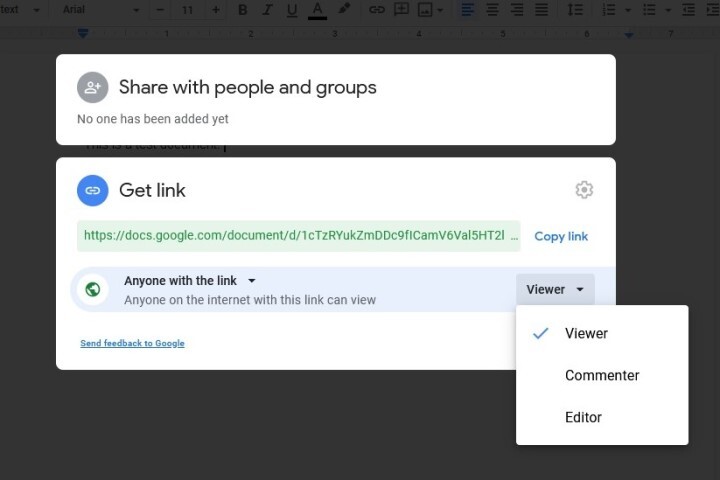Click the Share with people and groups heading
Viewport: 720px width, 480px height.
pos(248,87)
